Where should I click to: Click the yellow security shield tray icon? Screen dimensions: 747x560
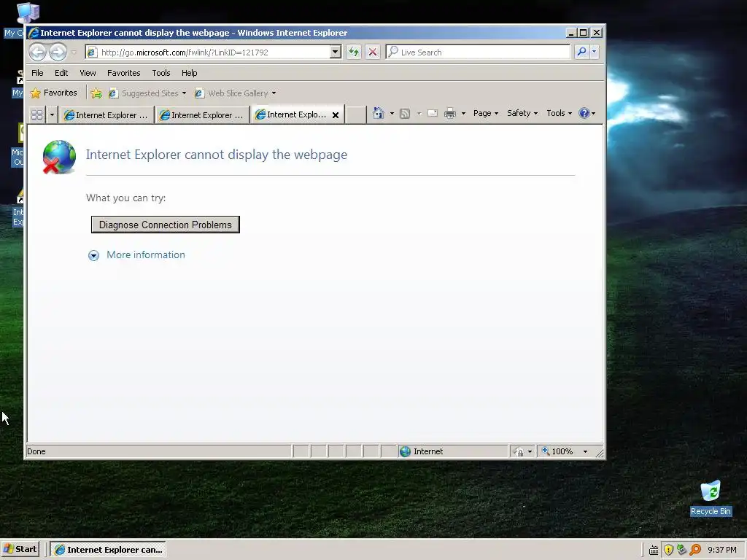click(x=668, y=550)
